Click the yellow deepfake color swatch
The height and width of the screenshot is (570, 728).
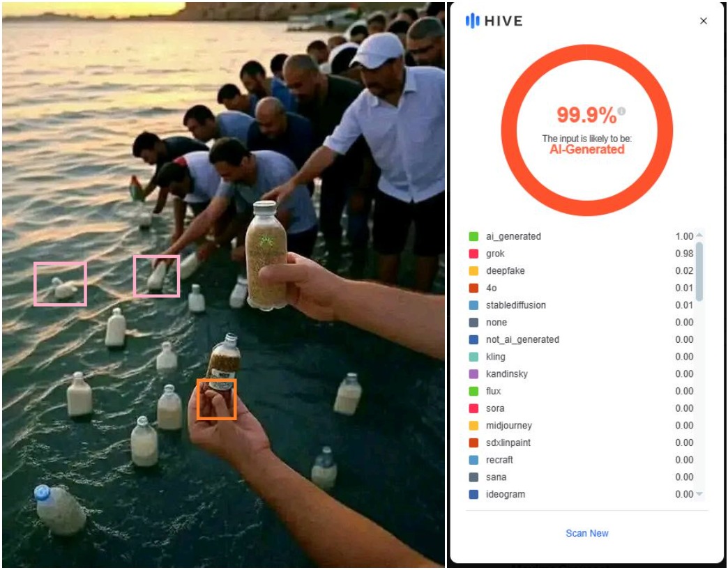(x=473, y=271)
